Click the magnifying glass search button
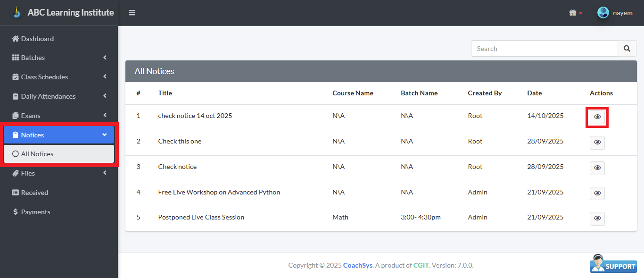The height and width of the screenshot is (278, 644). [x=627, y=49]
